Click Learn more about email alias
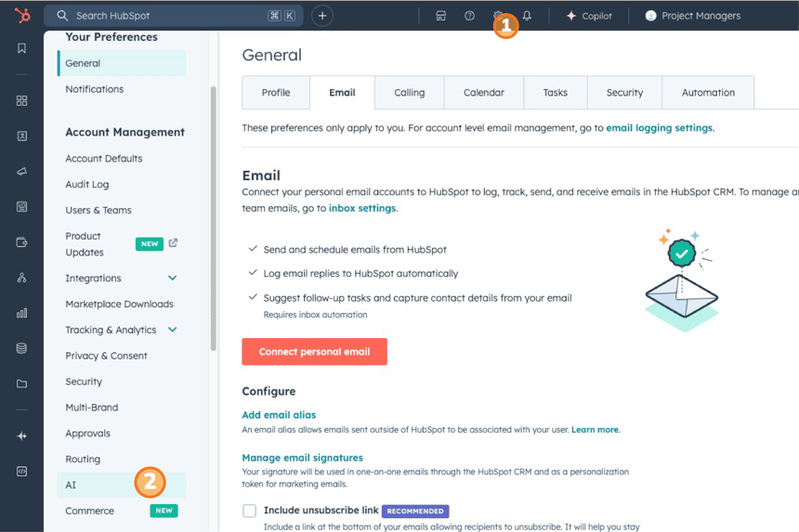This screenshot has width=799, height=532. click(x=595, y=430)
